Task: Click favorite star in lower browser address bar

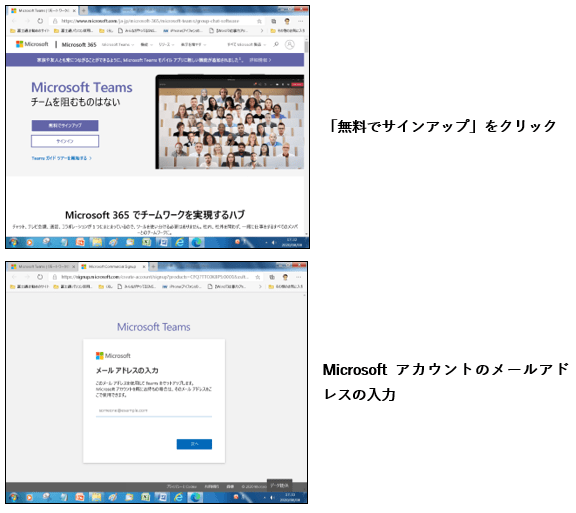Action: [x=258, y=277]
